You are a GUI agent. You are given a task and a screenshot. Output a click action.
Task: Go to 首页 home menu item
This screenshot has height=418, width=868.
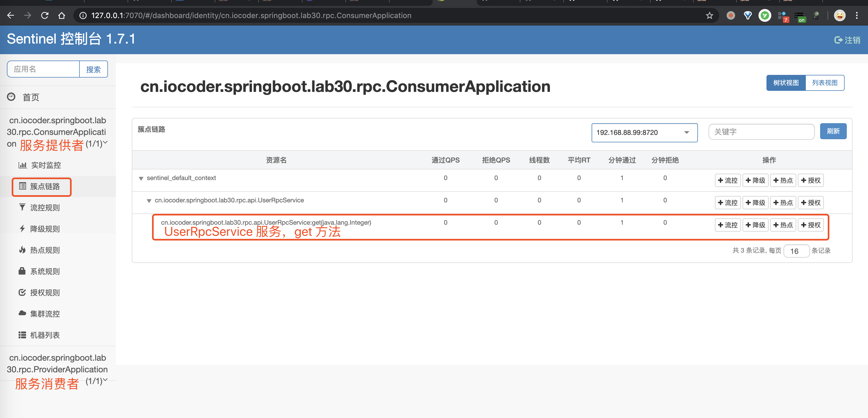click(x=30, y=97)
